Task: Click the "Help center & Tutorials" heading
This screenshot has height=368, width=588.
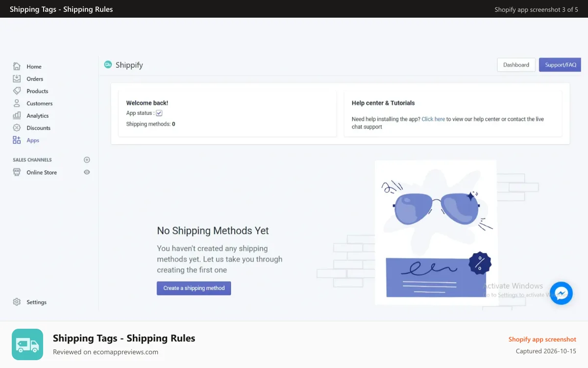Action: point(383,103)
